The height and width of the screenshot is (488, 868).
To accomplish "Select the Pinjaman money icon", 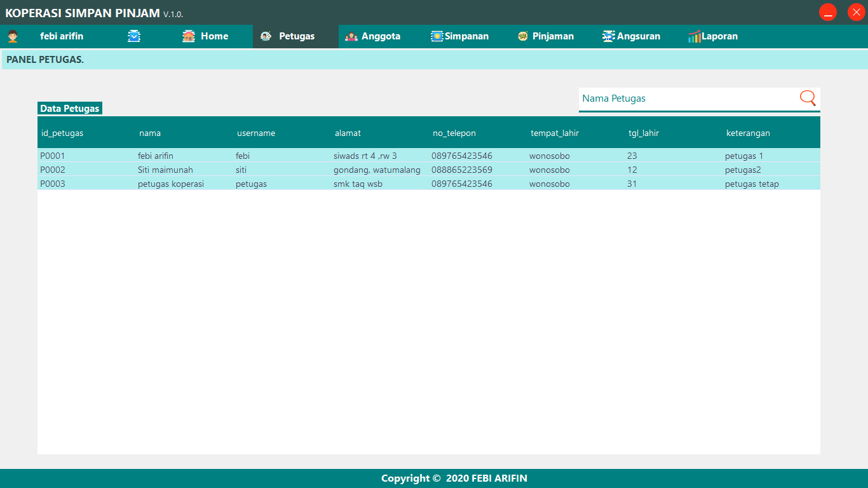I will coord(522,36).
